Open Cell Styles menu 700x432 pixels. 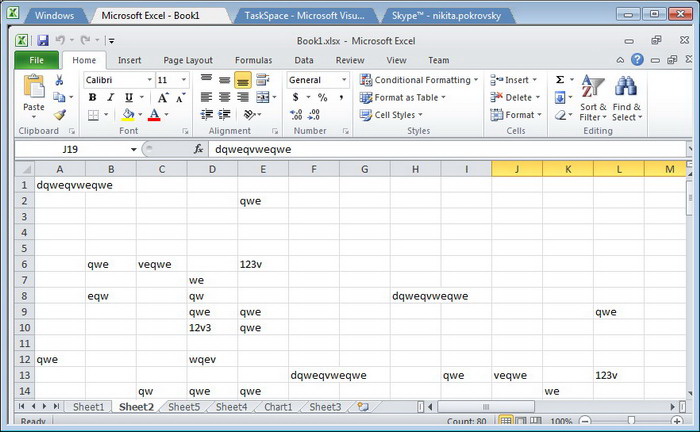(391, 115)
